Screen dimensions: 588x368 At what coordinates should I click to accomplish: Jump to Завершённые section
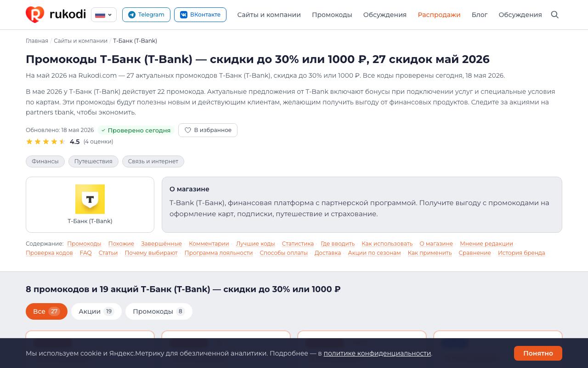(161, 244)
